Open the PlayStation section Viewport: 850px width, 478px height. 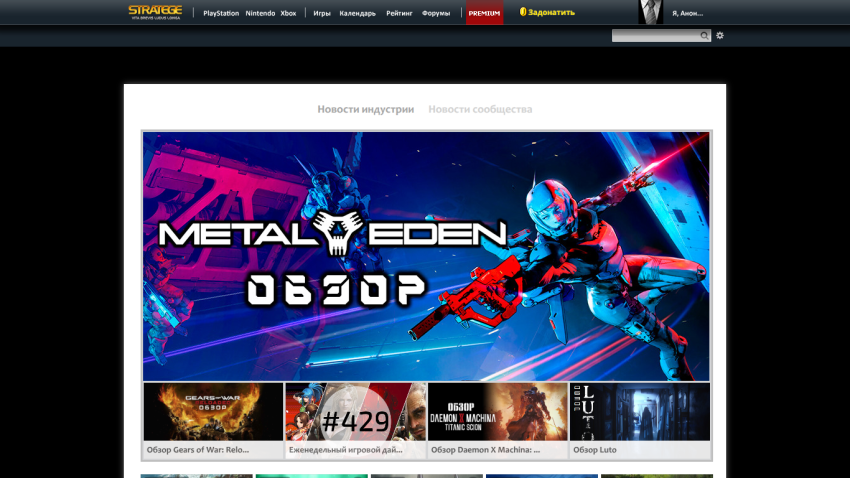tap(221, 13)
